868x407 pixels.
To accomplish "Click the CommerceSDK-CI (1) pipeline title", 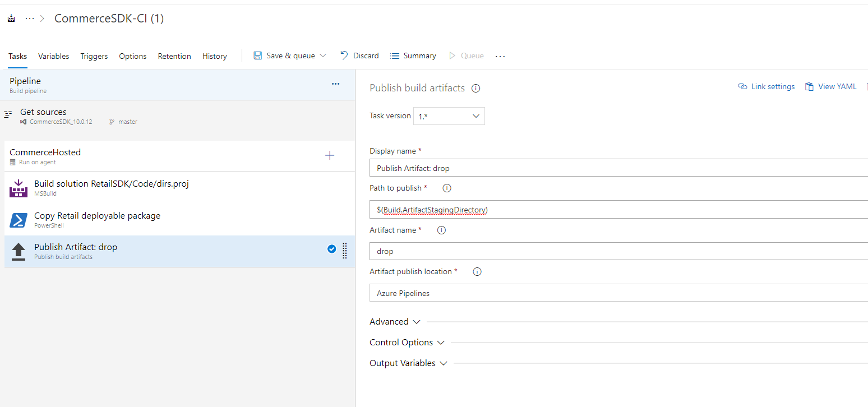I will pyautogui.click(x=109, y=18).
